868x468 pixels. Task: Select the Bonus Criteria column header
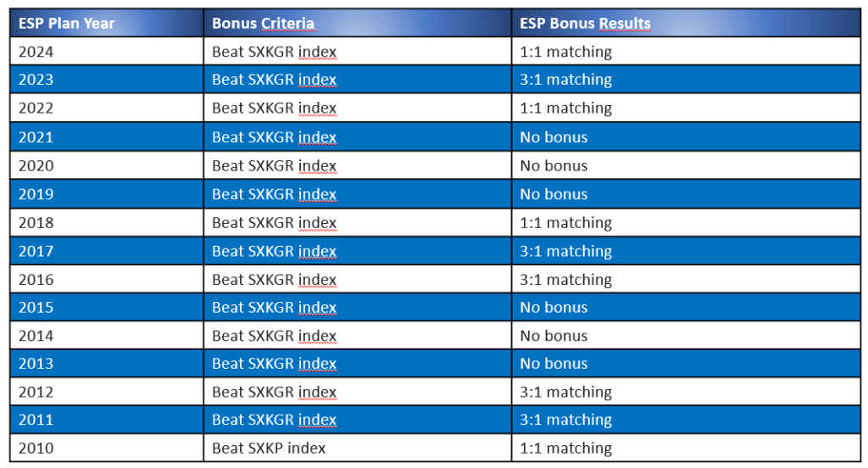[x=263, y=24]
